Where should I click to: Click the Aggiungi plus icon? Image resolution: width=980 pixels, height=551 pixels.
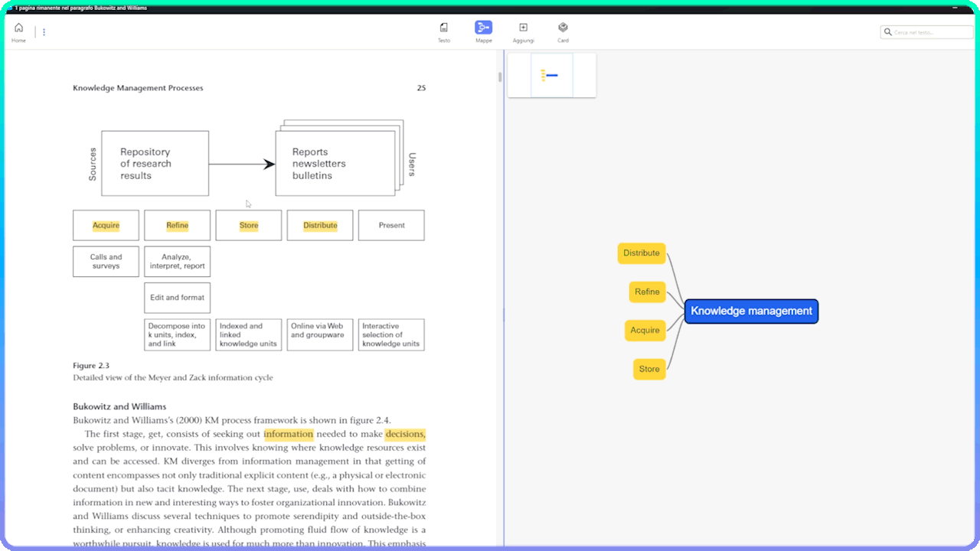coord(524,28)
